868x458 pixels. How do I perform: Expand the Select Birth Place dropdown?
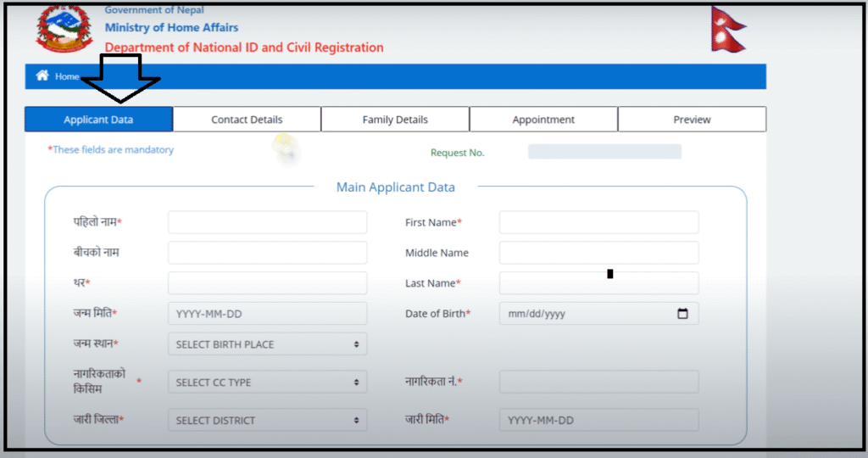(267, 344)
